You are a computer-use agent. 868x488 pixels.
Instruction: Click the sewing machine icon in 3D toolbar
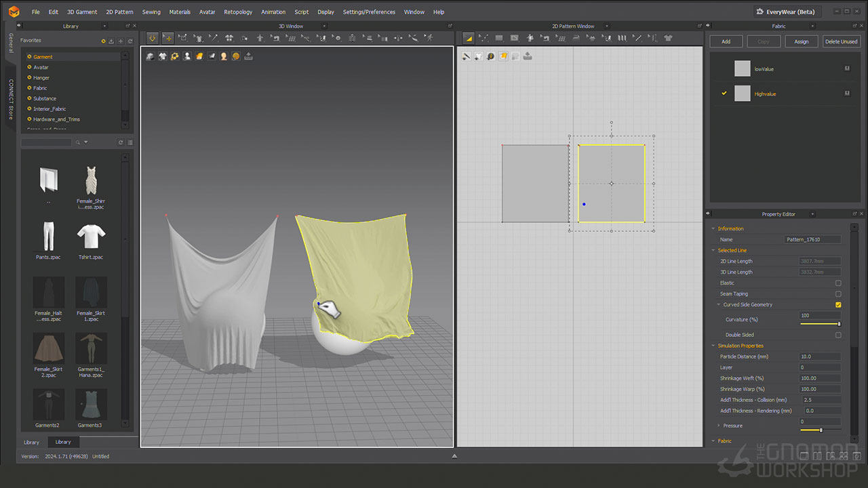[275, 39]
